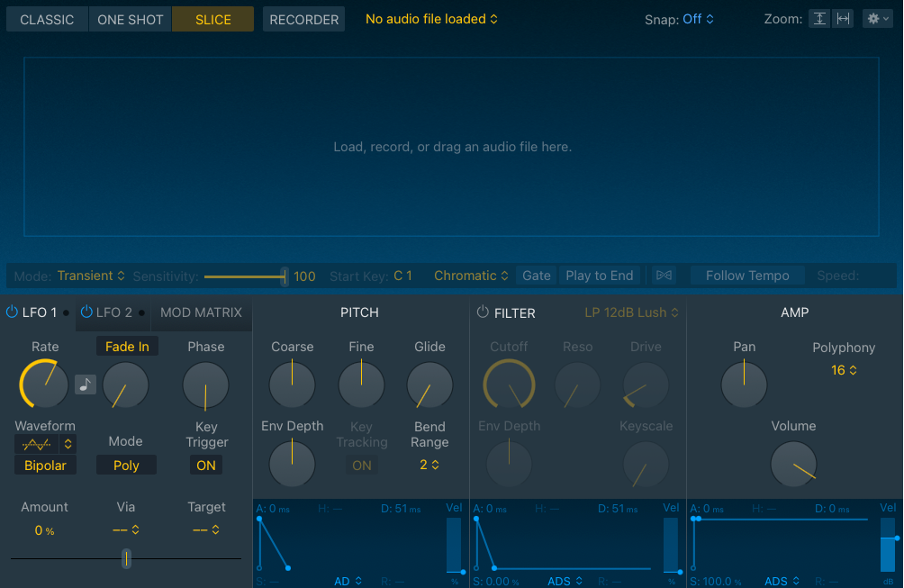Switch to the LFO 2 tab
This screenshot has height=588, width=904.
pos(113,312)
